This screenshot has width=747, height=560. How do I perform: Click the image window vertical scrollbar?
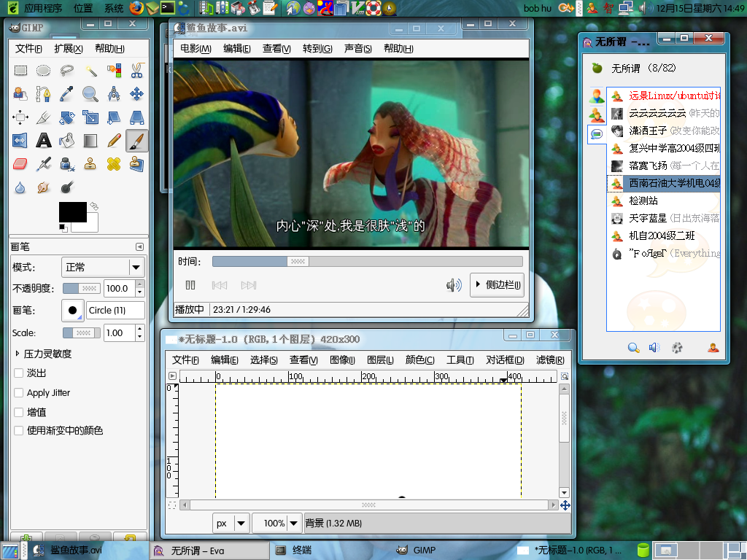[564, 440]
